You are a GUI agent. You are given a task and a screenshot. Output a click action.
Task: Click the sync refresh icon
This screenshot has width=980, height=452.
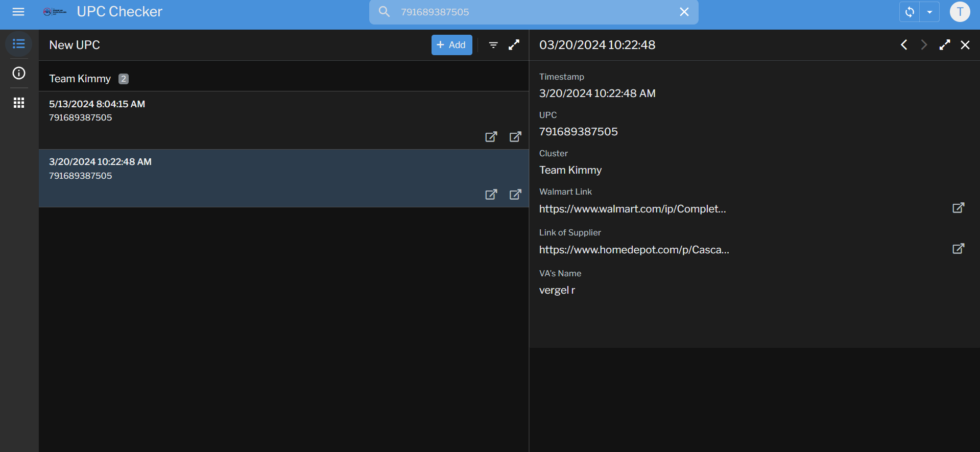[x=910, y=12]
